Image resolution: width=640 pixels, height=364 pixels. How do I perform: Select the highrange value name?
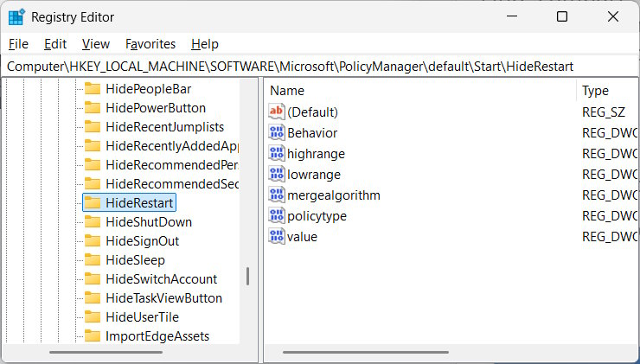[x=316, y=154]
